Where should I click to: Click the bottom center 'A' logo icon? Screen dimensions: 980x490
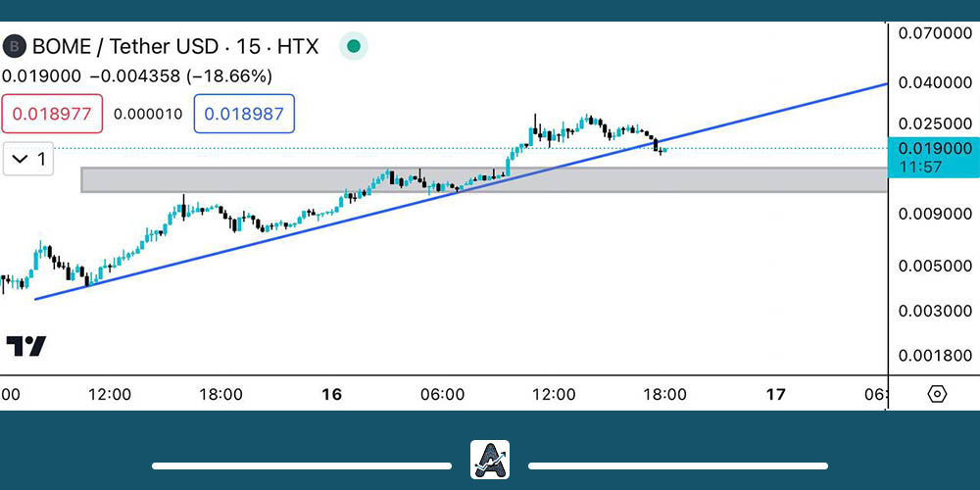(489, 460)
